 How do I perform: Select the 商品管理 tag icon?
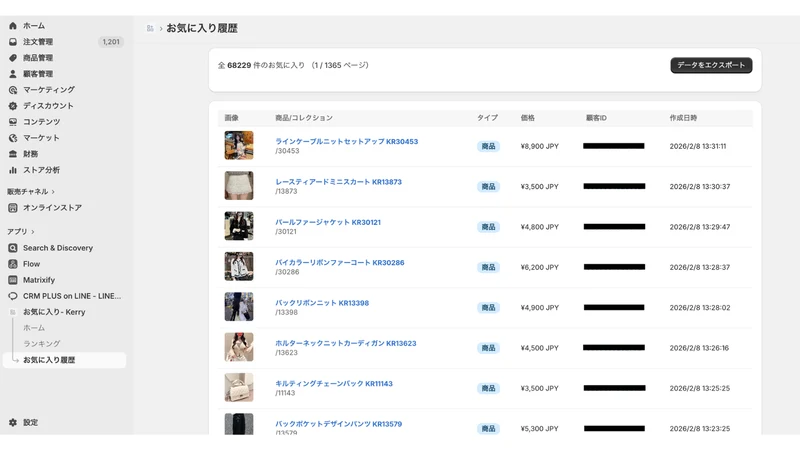coord(13,58)
